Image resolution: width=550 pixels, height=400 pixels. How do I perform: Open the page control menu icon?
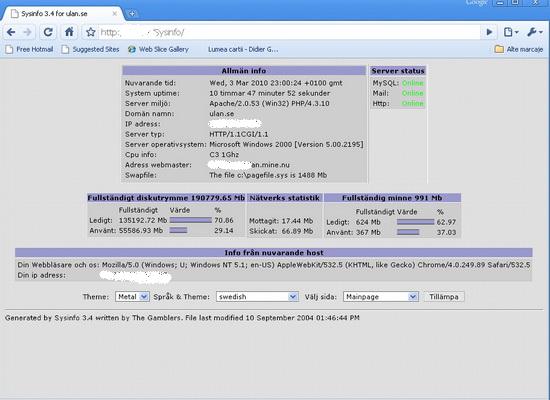(x=510, y=32)
